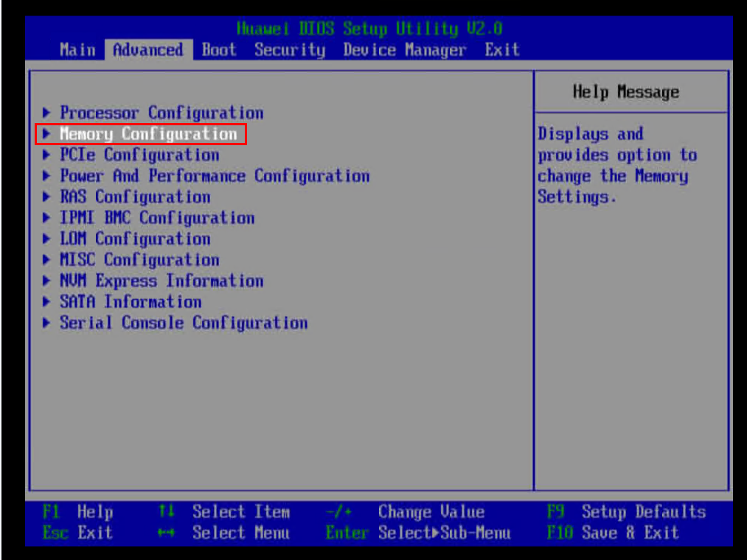
Task: Click the F1 Help key hint
Action: 78,512
